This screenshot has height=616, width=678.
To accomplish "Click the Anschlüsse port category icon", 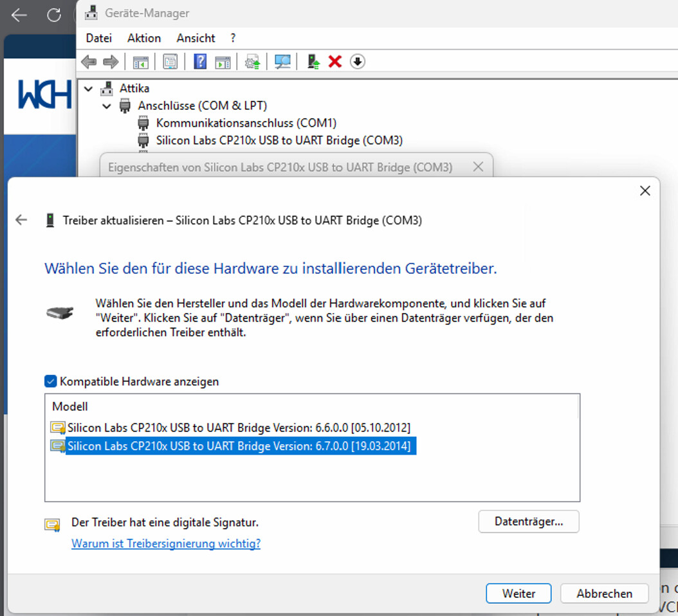I will pos(125,105).
